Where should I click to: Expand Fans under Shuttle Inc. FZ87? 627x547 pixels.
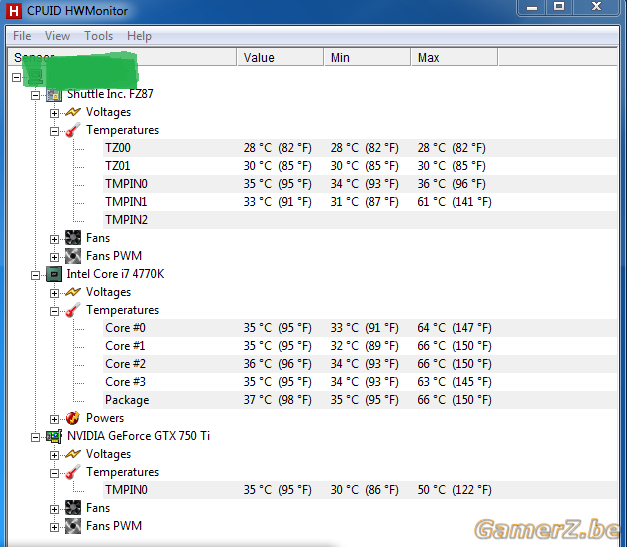[54, 239]
